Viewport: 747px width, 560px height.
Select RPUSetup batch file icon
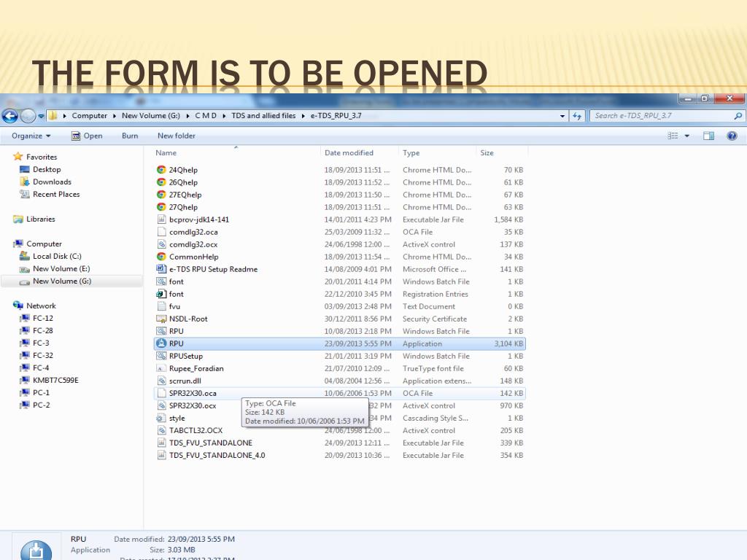[161, 356]
